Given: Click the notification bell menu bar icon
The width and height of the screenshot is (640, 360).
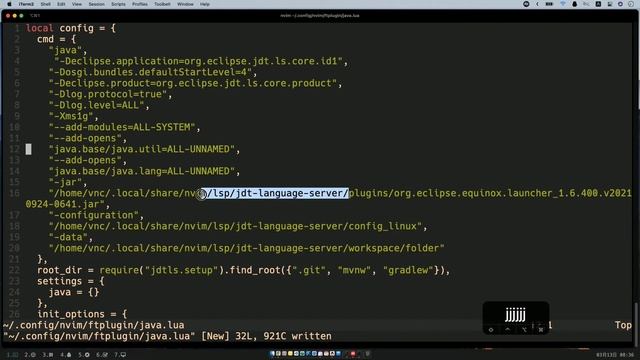Looking at the screenshot, I should click(x=574, y=4).
